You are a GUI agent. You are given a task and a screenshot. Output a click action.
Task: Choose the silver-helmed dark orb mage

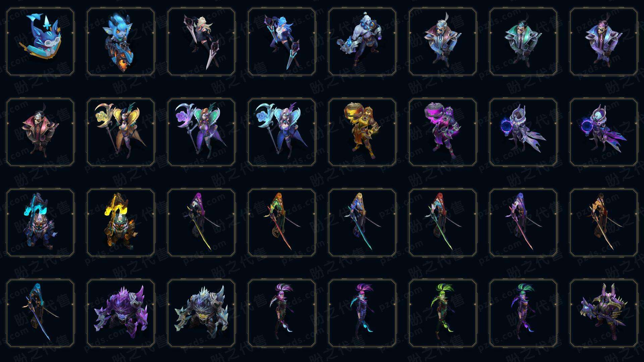pos(523,132)
